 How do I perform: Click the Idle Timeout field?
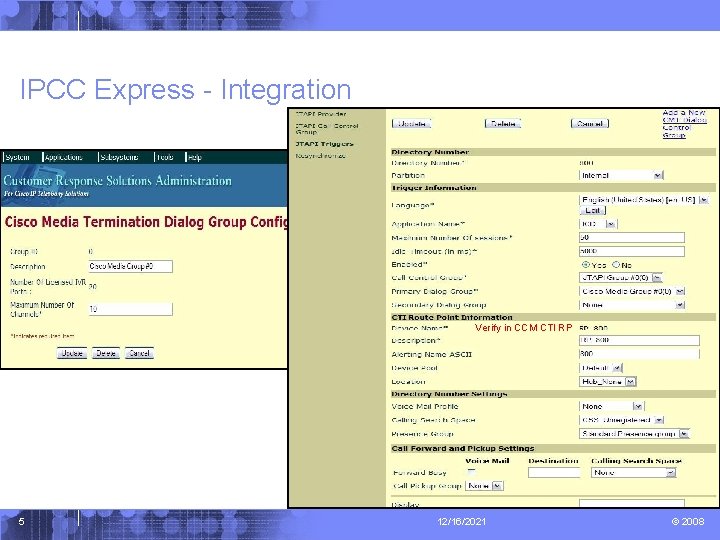[632, 251]
